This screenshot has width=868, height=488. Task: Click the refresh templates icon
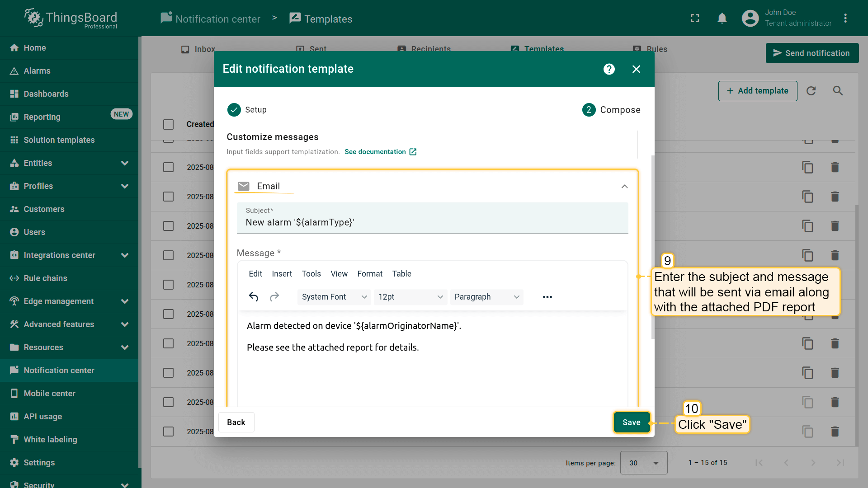click(x=811, y=91)
